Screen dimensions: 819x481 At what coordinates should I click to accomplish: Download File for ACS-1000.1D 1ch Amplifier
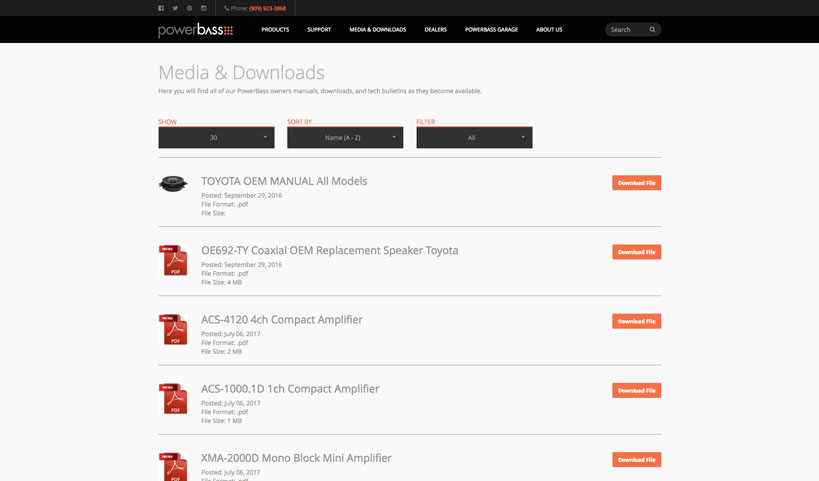(x=637, y=390)
